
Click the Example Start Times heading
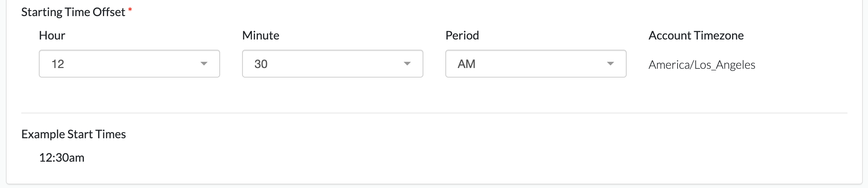[74, 134]
